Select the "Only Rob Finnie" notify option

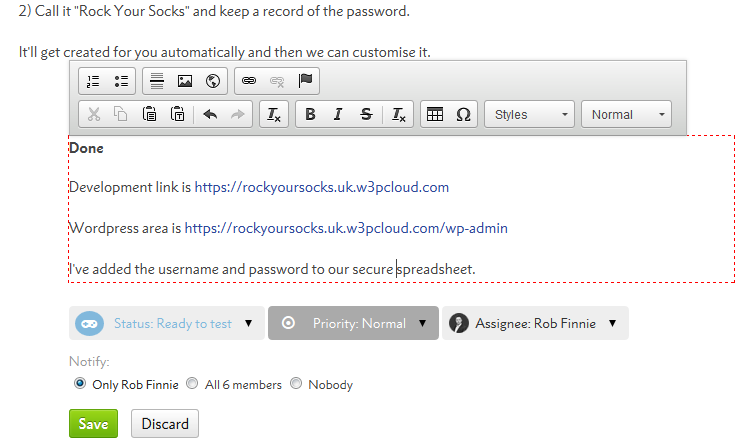click(80, 384)
